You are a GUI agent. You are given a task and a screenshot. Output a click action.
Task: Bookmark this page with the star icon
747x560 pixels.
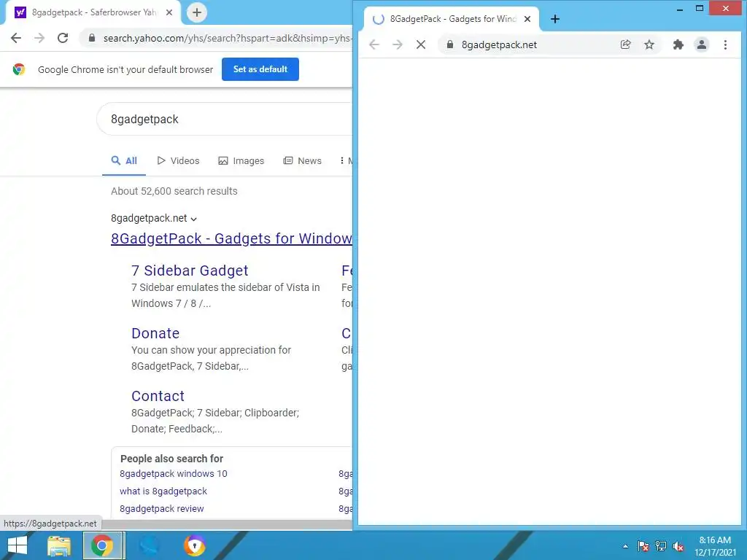[x=649, y=44]
